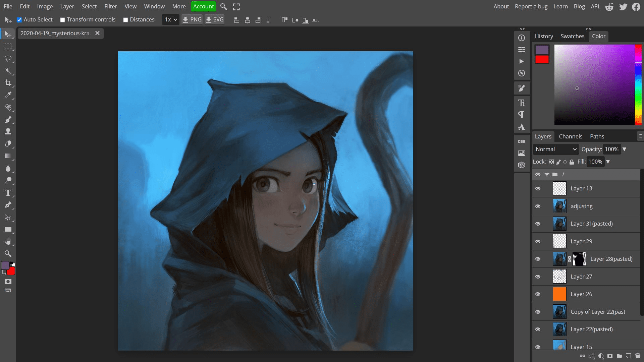
Task: Toggle visibility of adjustng layer
Action: [538, 205]
